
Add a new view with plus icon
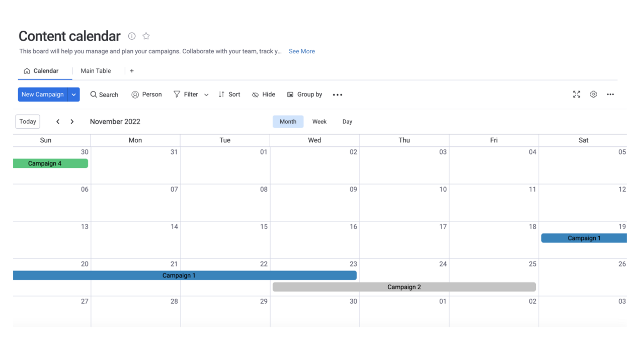click(x=132, y=71)
